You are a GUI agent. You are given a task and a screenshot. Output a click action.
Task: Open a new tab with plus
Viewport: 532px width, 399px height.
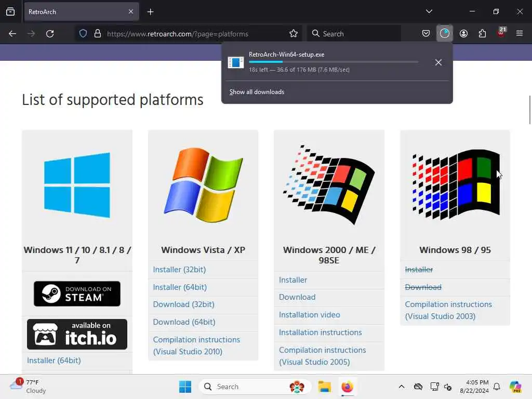150,12
